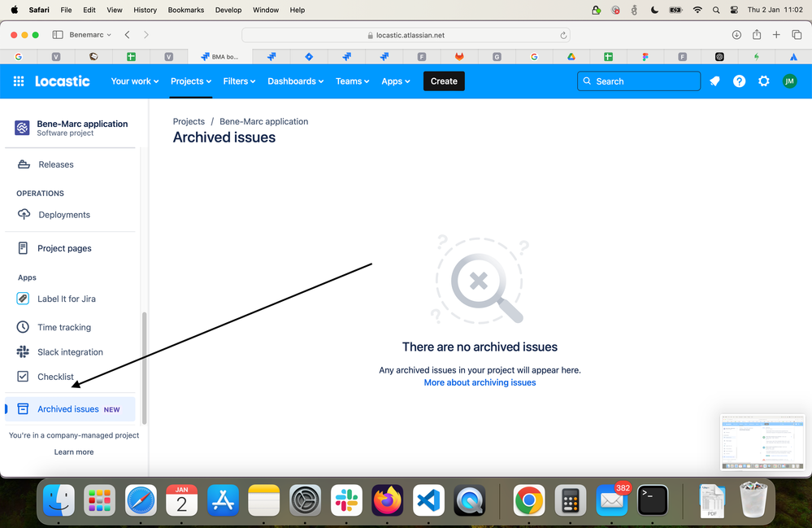Click inside the Search field

point(638,81)
